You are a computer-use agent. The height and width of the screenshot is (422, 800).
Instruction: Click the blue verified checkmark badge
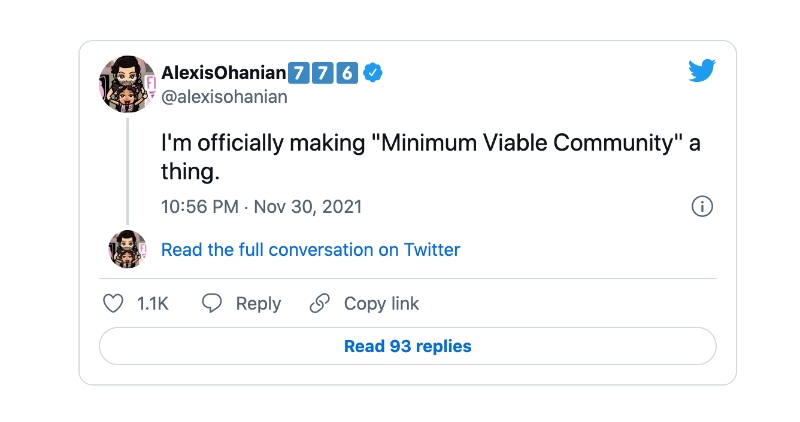tap(373, 73)
